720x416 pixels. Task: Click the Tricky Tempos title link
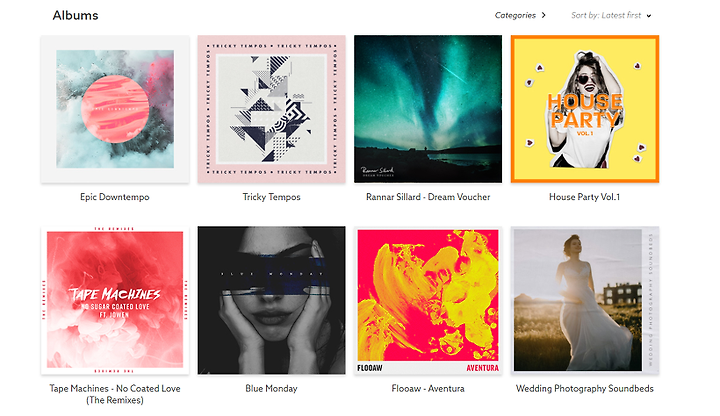tap(271, 197)
